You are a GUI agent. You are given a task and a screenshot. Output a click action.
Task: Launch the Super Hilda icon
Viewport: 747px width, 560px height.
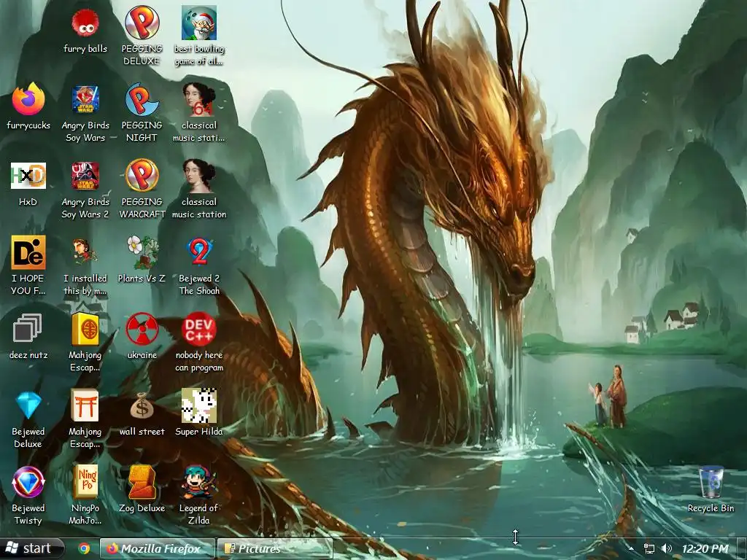coord(199,405)
